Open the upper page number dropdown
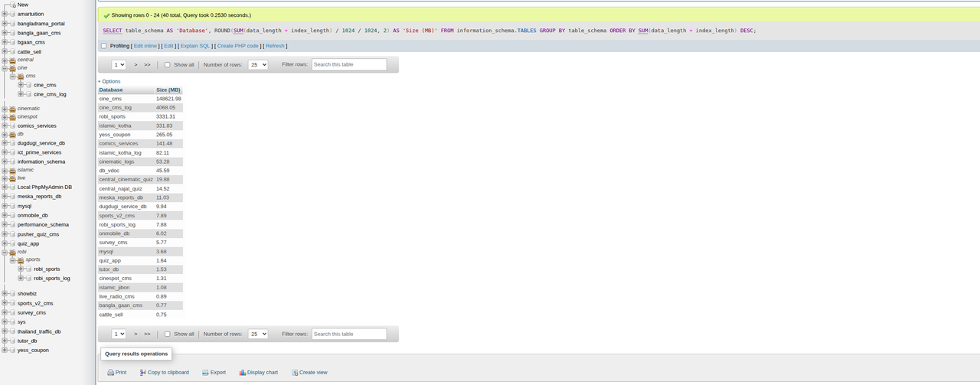 pyautogui.click(x=119, y=65)
